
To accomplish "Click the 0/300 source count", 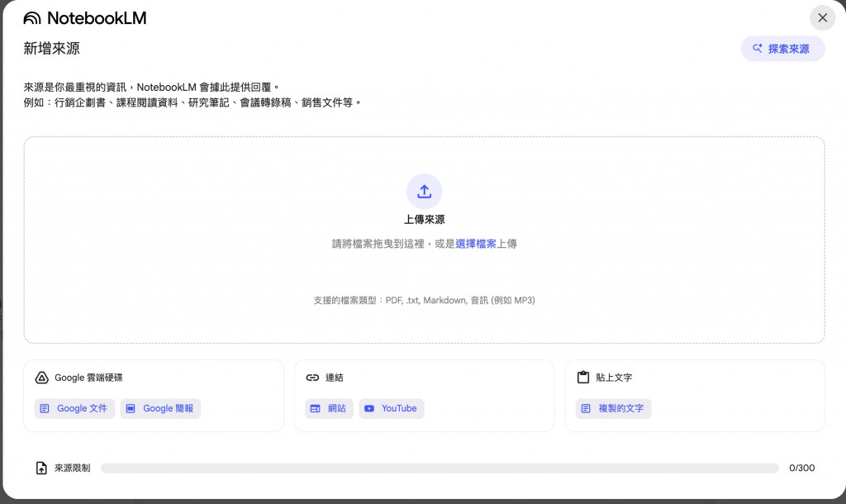I will coord(801,468).
